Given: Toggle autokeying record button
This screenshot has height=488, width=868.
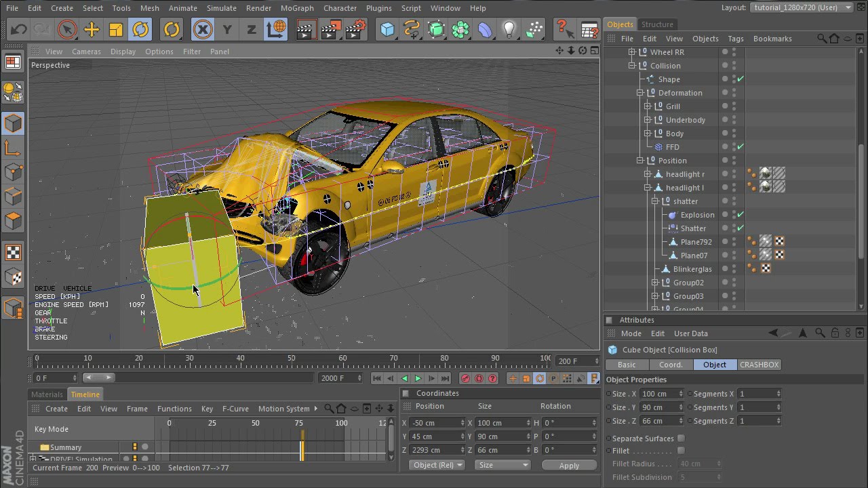Looking at the screenshot, I should 479,378.
